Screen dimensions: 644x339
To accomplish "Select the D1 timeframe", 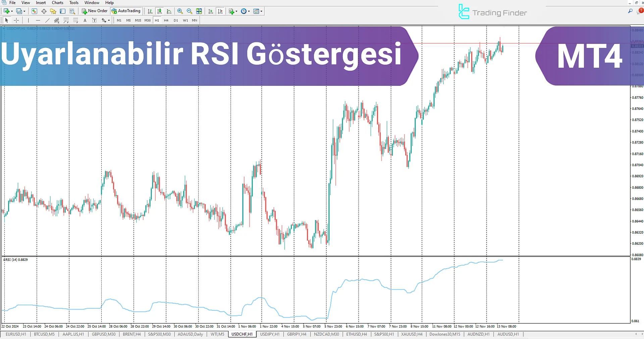I will click(x=176, y=20).
